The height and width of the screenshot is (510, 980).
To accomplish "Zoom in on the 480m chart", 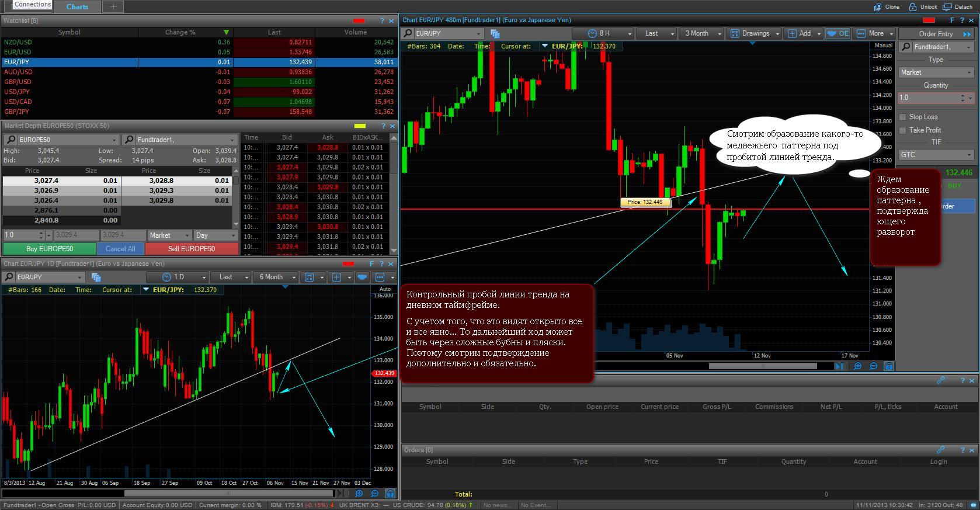I will (x=857, y=366).
